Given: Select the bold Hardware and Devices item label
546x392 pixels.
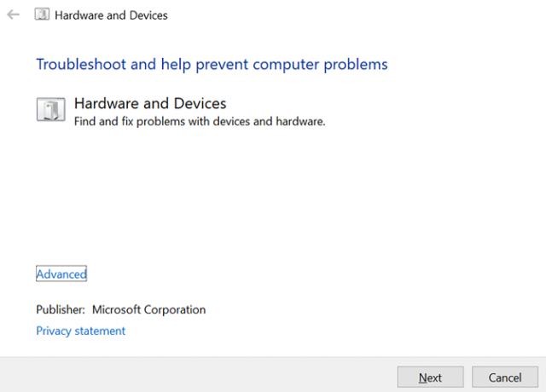Looking at the screenshot, I should pyautogui.click(x=150, y=103).
